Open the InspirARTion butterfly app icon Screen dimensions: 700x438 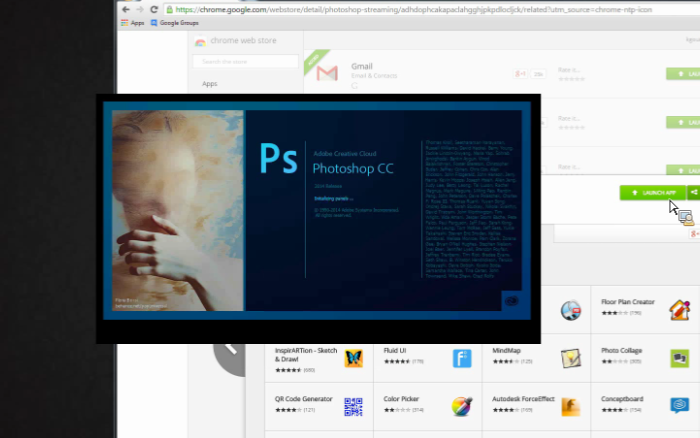coord(353,358)
